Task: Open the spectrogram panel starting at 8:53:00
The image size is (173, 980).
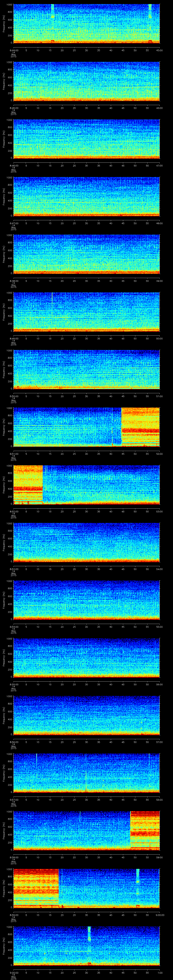Action: (x=87, y=543)
